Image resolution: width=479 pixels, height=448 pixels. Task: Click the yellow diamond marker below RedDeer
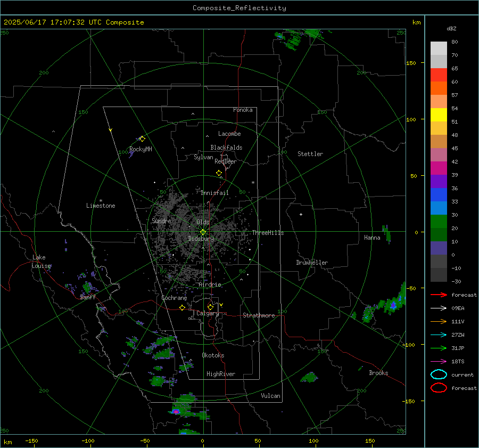(219, 173)
